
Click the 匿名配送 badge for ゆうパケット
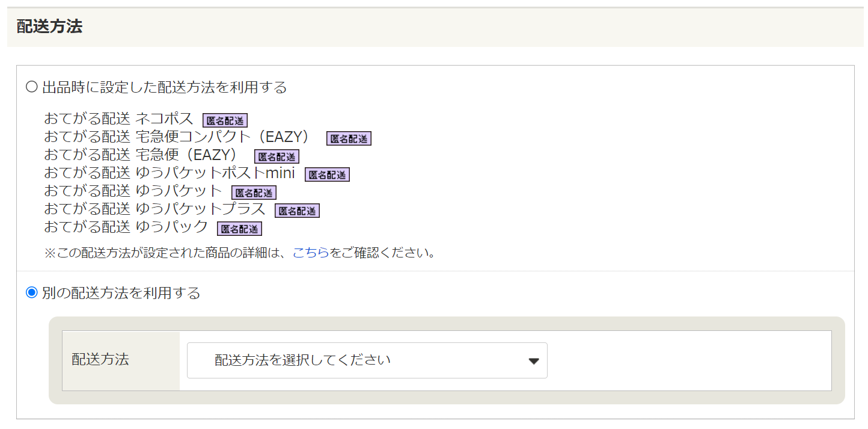253,193
